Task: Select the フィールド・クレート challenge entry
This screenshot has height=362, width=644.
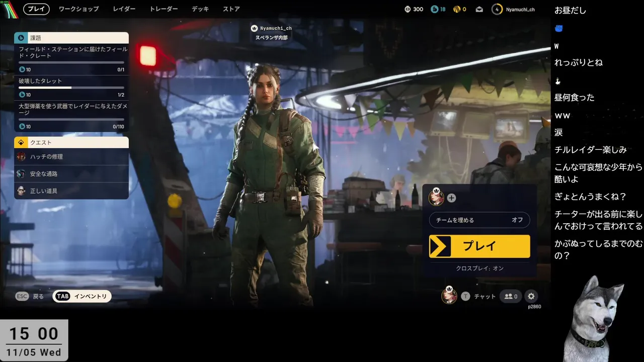Action: 71,59
